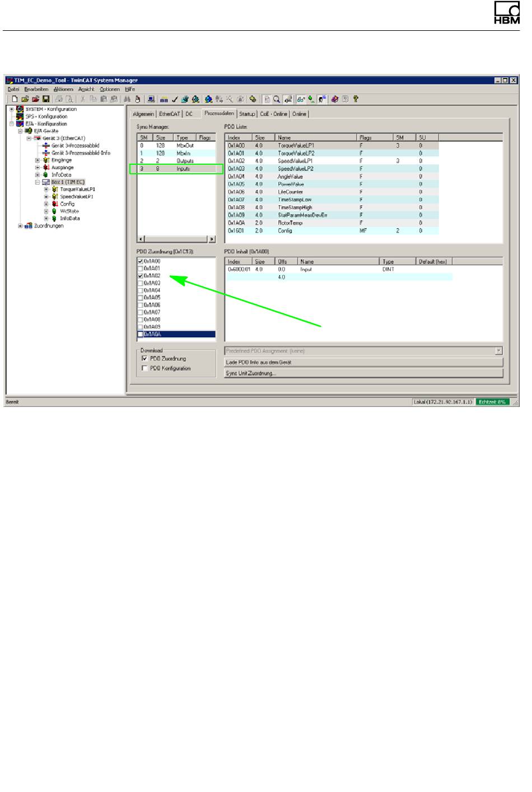
Task: Select the SPS - Konfiguration tree icon
Action: pyautogui.click(x=20, y=117)
